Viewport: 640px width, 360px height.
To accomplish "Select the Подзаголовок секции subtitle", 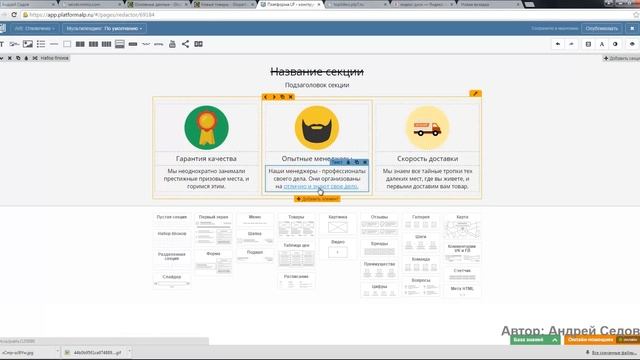I will point(317,85).
